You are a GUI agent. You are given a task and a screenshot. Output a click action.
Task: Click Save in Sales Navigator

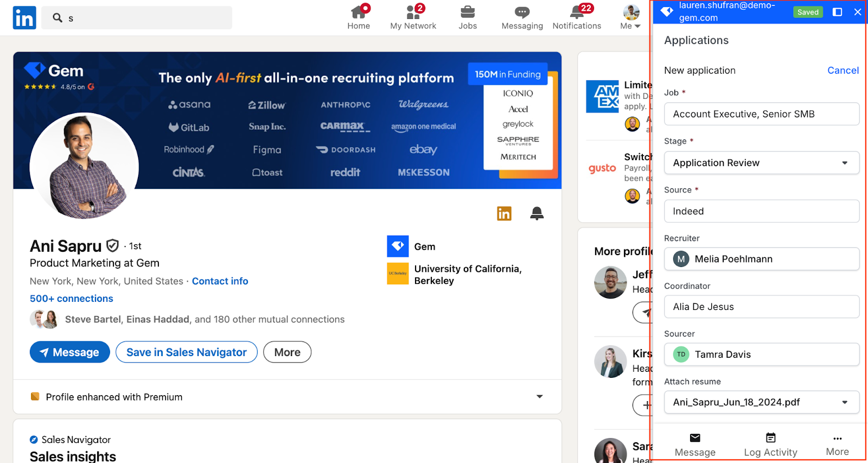187,352
